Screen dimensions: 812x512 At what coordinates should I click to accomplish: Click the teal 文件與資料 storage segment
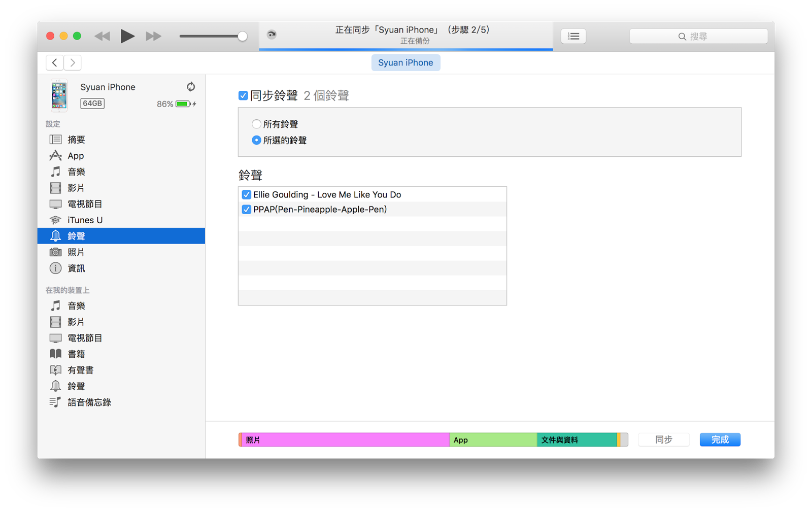(x=577, y=440)
